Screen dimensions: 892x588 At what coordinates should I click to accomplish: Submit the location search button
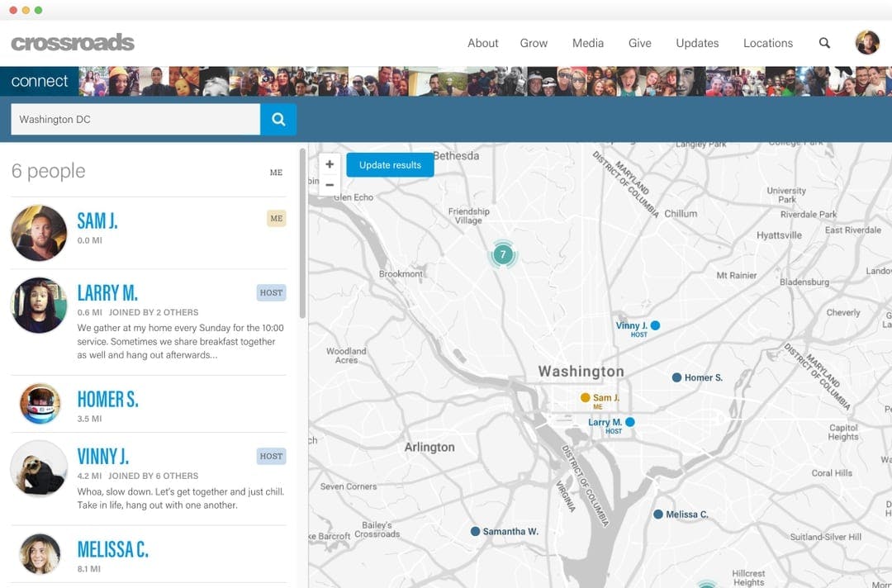[278, 120]
